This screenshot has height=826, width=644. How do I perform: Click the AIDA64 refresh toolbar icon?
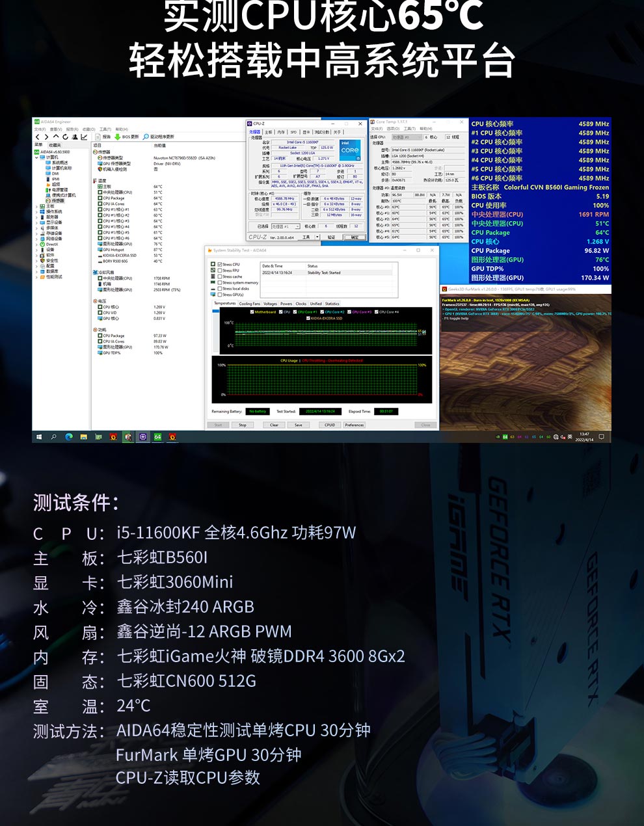[x=65, y=137]
